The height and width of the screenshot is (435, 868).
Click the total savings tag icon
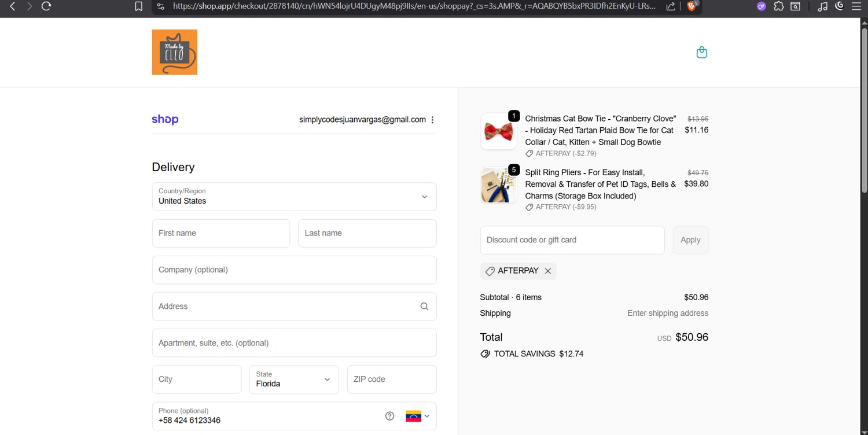coord(485,354)
